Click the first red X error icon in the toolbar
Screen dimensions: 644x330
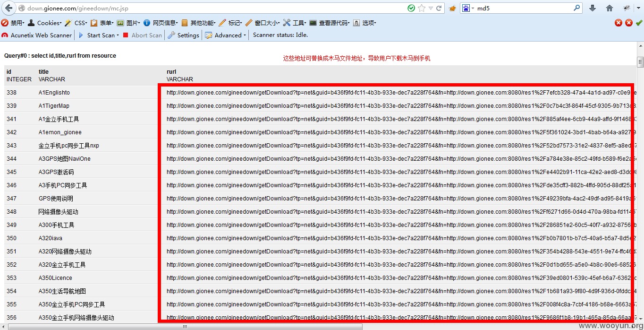click(619, 23)
